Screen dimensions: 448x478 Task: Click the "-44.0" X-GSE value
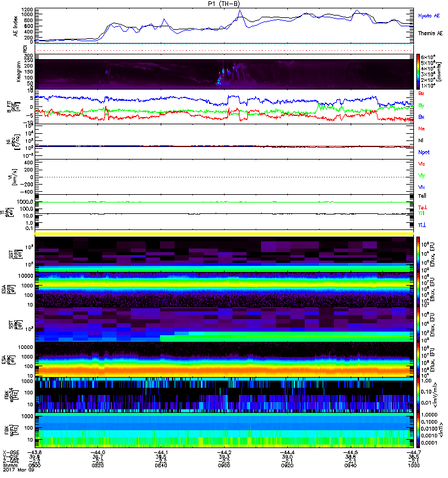coord(97,453)
